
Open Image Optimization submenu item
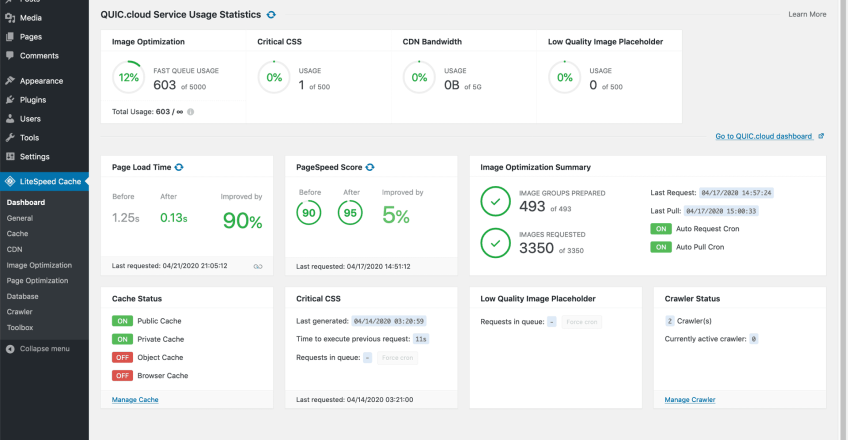click(x=39, y=265)
